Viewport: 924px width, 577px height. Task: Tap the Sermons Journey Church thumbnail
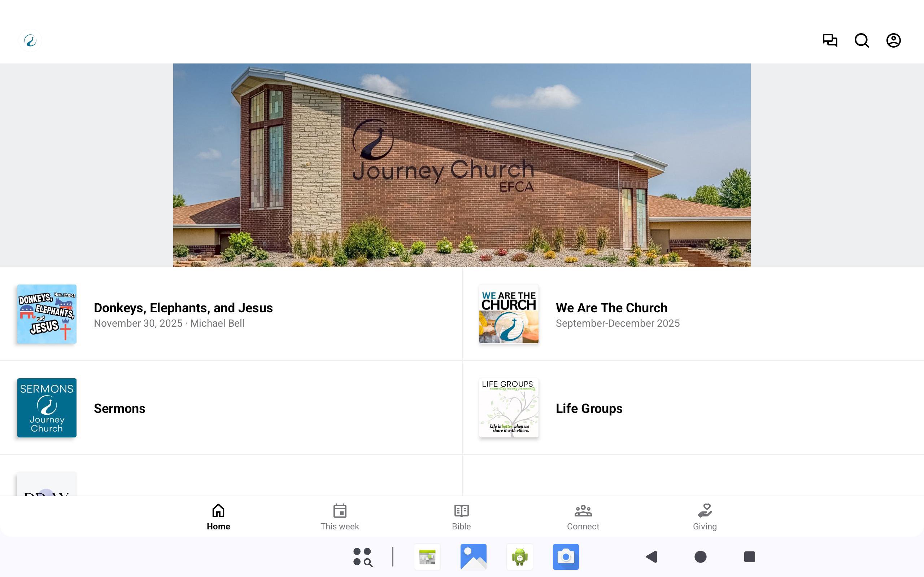coord(47,408)
